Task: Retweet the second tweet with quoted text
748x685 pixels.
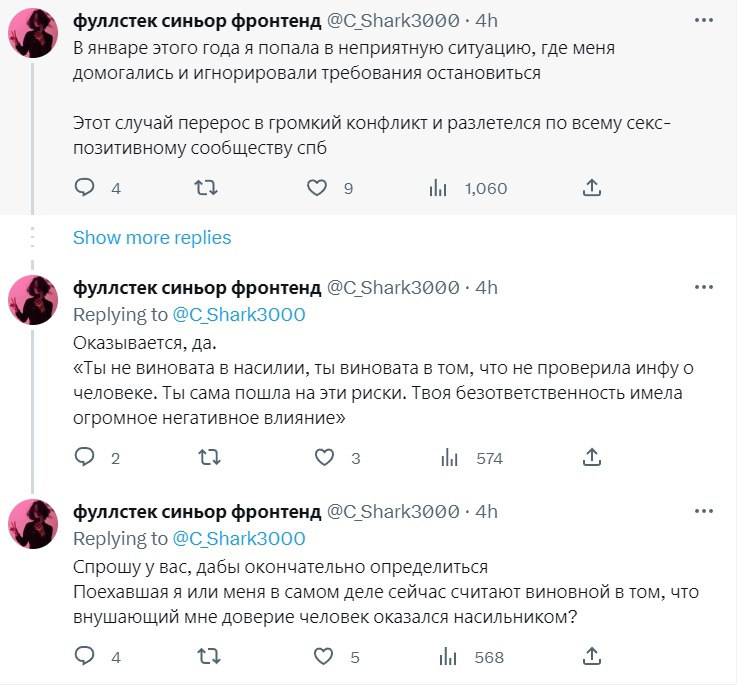Action: (x=210, y=458)
